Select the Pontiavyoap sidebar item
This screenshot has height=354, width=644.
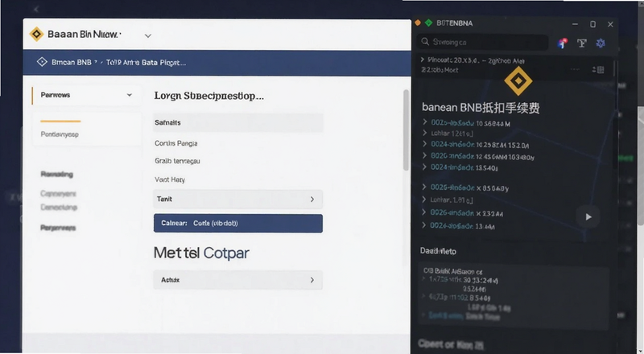click(x=60, y=134)
